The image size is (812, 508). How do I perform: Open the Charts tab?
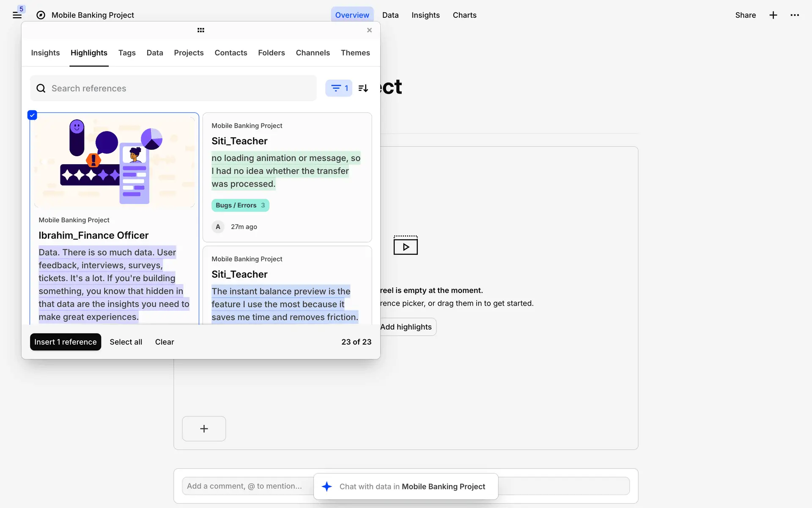[x=464, y=15]
